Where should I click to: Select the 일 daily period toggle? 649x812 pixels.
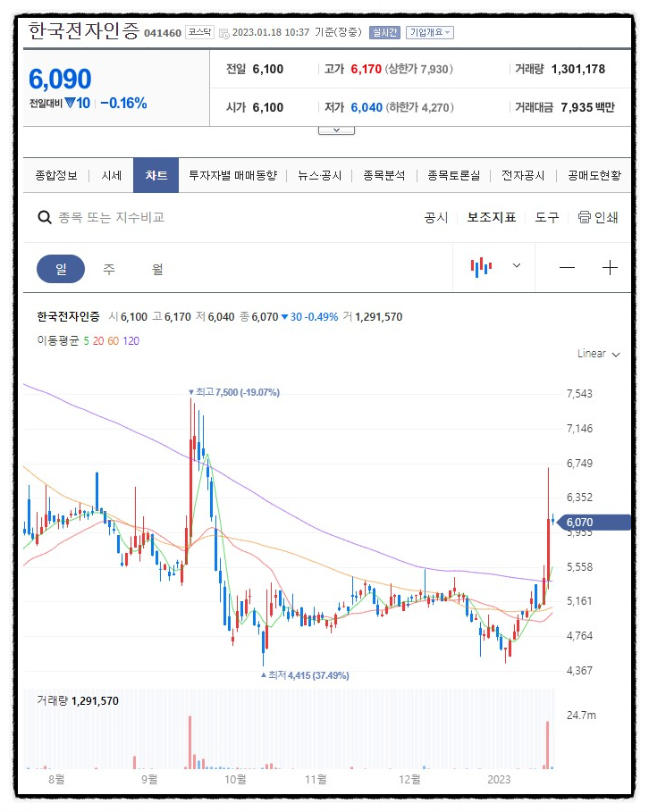61,269
